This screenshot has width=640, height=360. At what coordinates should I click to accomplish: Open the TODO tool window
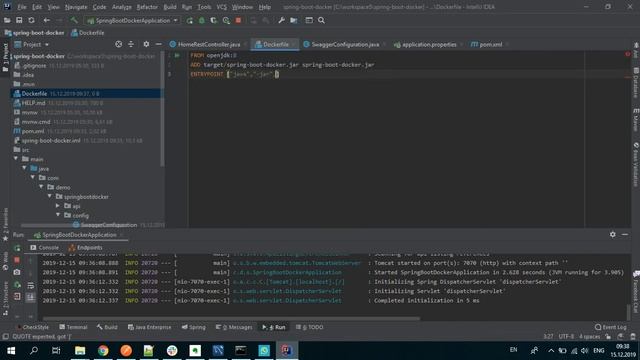(310, 327)
